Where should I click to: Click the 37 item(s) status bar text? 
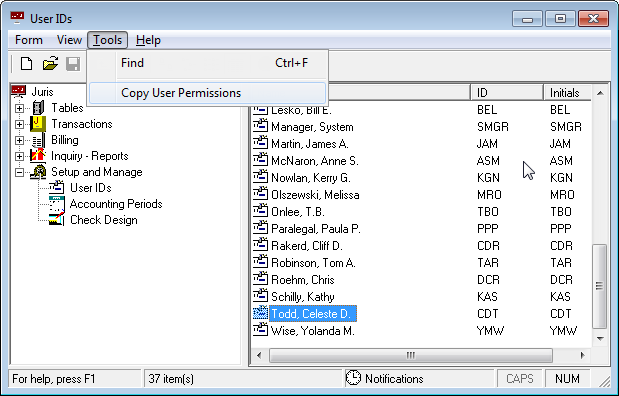point(171,379)
